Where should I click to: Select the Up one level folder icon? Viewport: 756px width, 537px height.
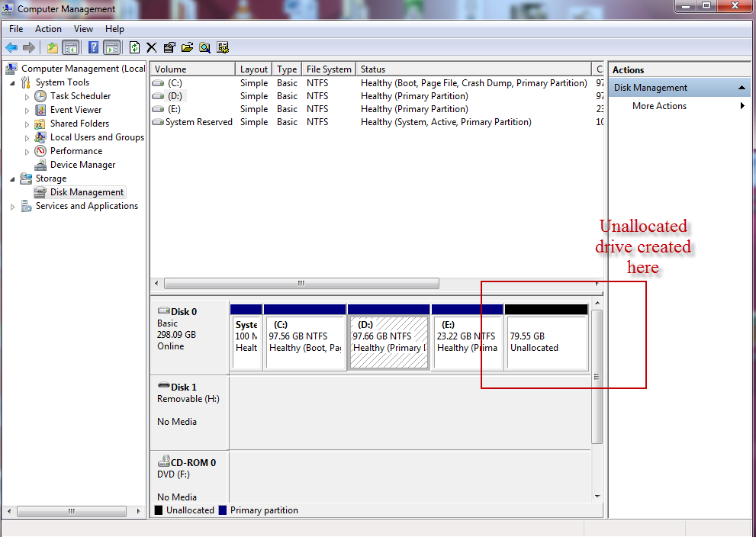click(53, 47)
